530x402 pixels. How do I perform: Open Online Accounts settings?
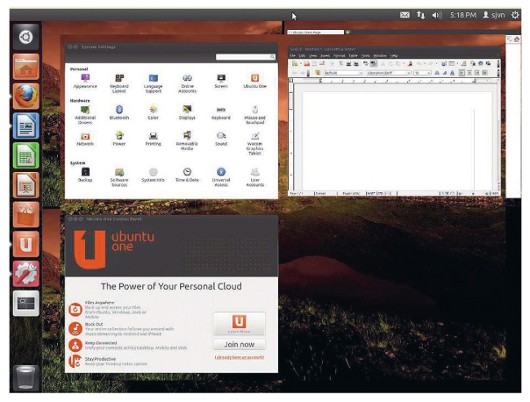tap(187, 84)
